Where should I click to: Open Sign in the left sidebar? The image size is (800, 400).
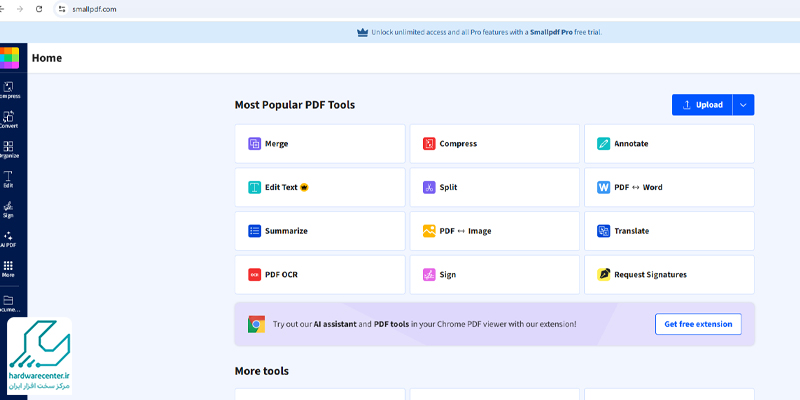(x=8, y=210)
